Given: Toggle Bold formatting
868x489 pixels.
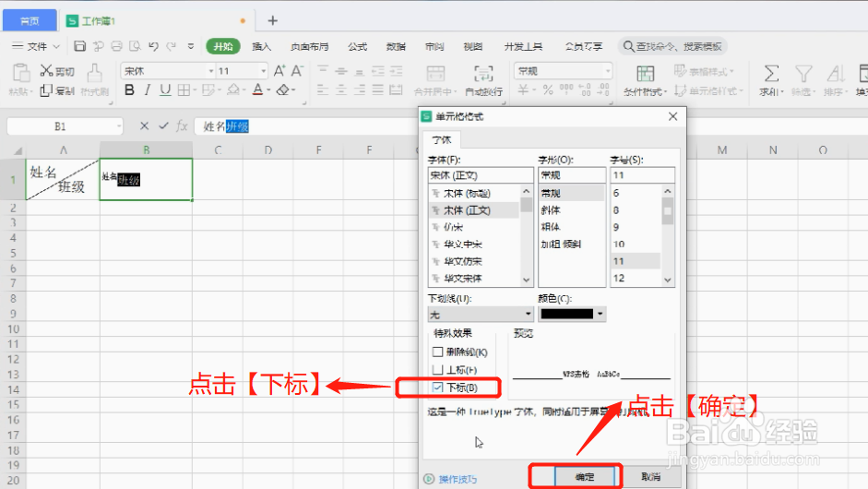Looking at the screenshot, I should coord(129,89).
